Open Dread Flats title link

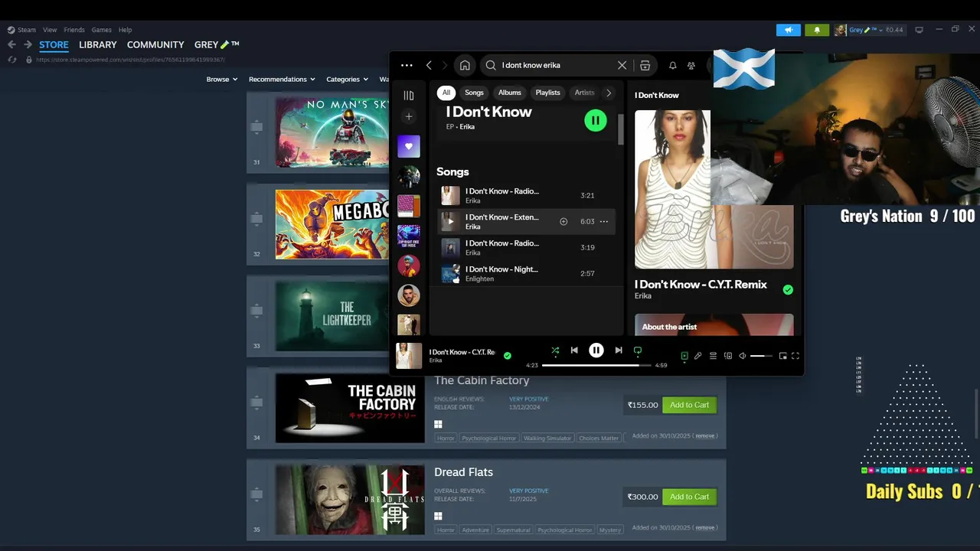[x=463, y=472]
